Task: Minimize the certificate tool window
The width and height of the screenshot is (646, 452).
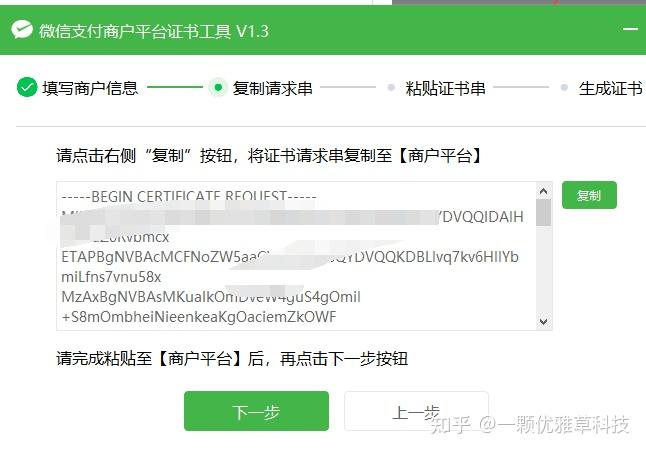Action: 630,29
